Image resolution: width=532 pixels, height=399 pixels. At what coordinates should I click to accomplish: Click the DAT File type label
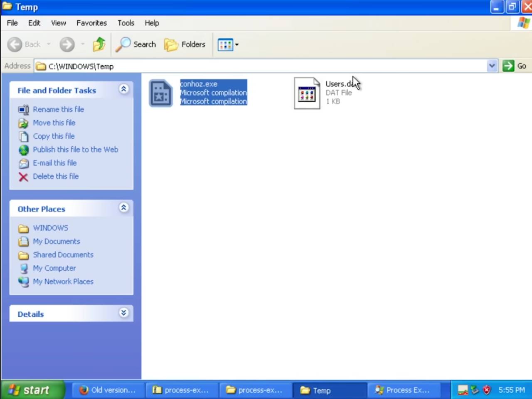pos(339,93)
